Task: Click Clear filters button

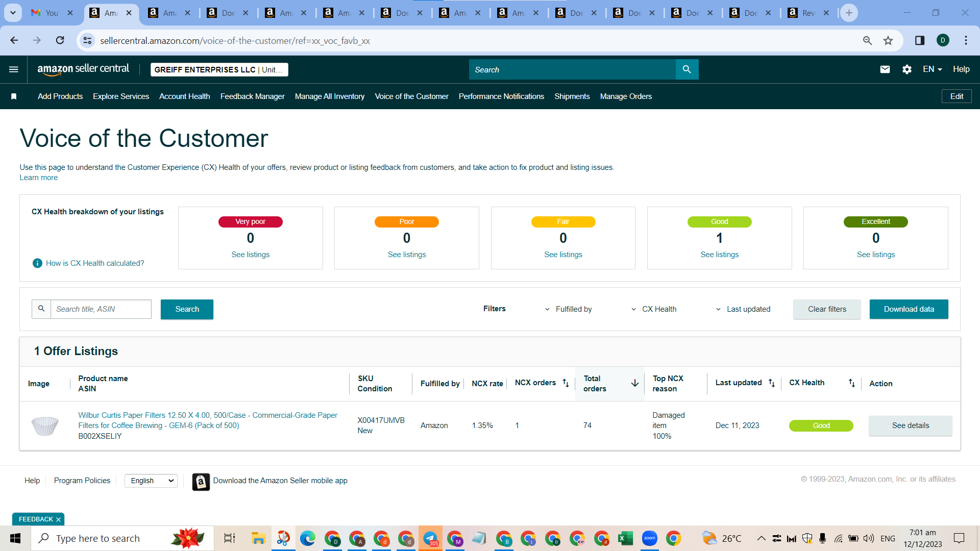Action: [x=827, y=309]
